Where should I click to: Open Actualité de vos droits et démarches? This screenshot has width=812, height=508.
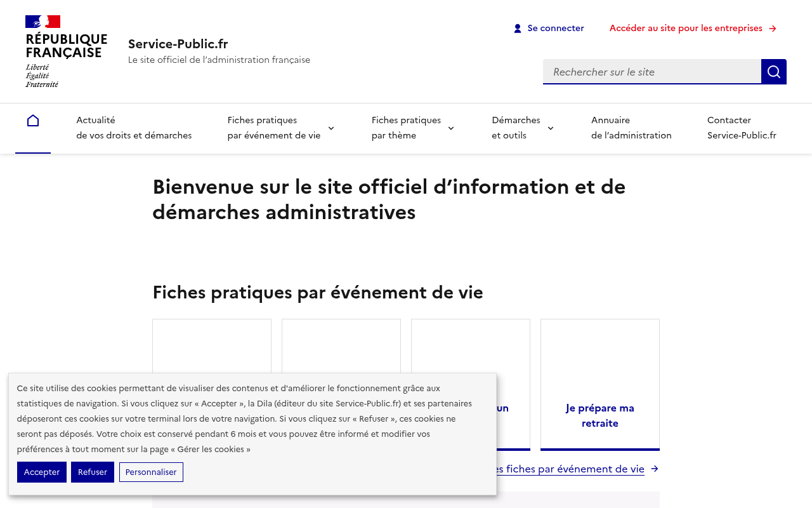point(134,128)
